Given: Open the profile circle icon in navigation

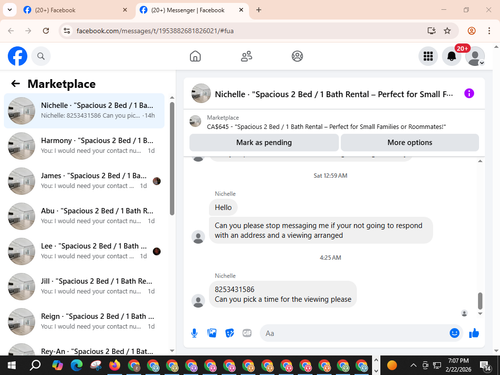Looking at the screenshot, I should (297, 56).
